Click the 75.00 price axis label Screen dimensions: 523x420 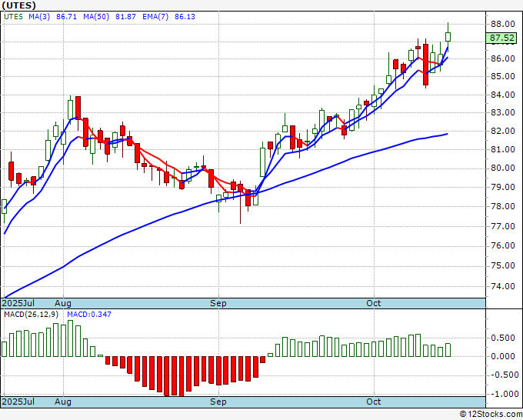click(503, 266)
